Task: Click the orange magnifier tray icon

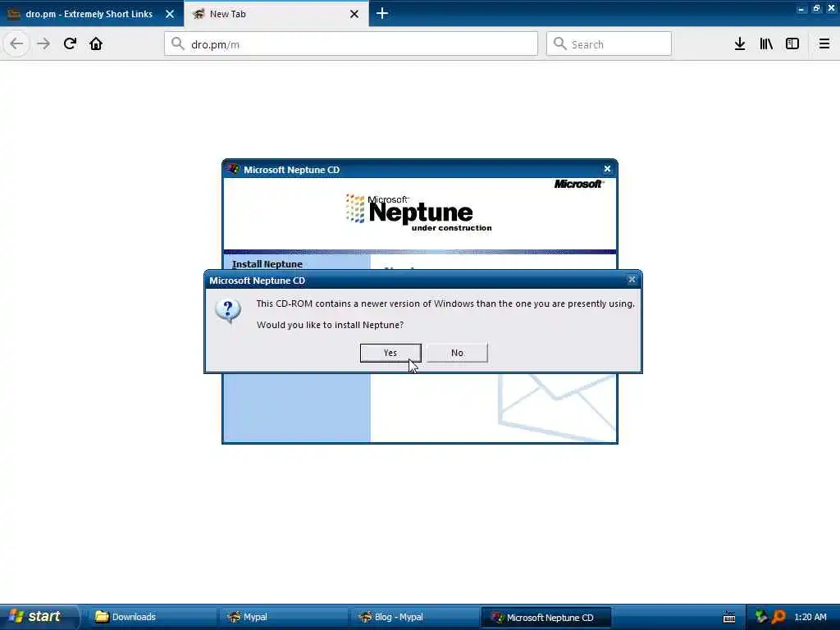Action: pyautogui.click(x=778, y=617)
